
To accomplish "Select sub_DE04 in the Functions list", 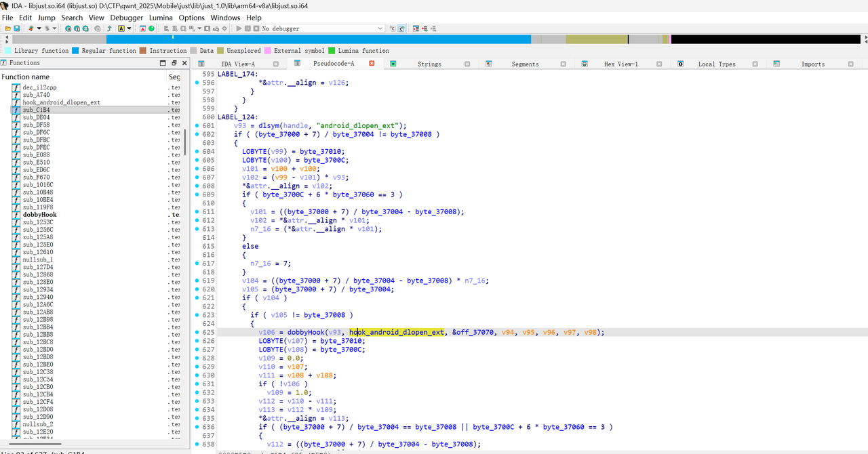I will 36,117.
